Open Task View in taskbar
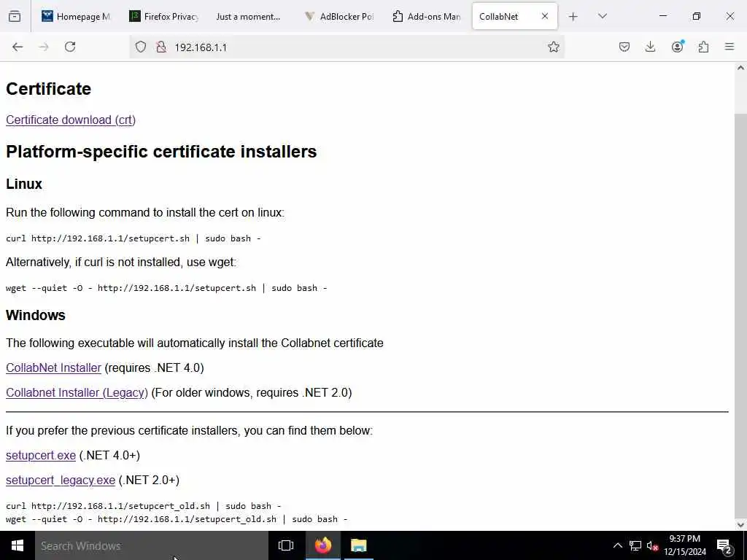 pos(286,545)
